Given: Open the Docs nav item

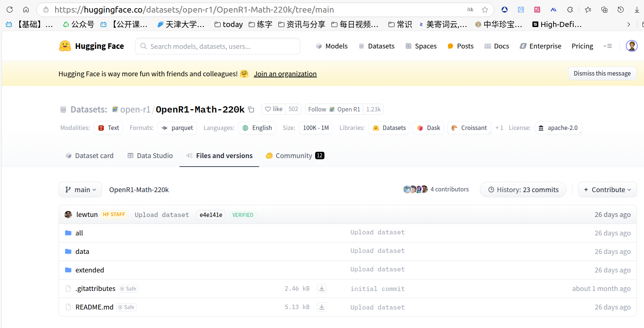Looking at the screenshot, I should 497,46.
